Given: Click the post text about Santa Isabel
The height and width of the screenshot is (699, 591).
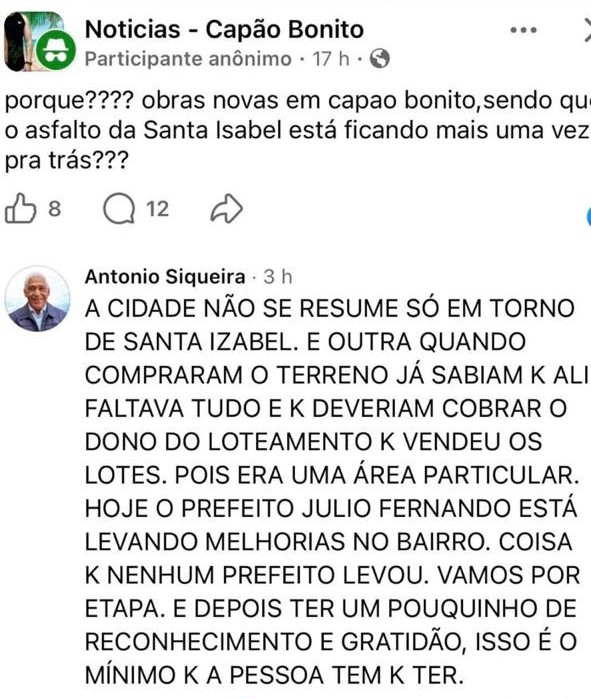Looking at the screenshot, I should pos(298,130).
